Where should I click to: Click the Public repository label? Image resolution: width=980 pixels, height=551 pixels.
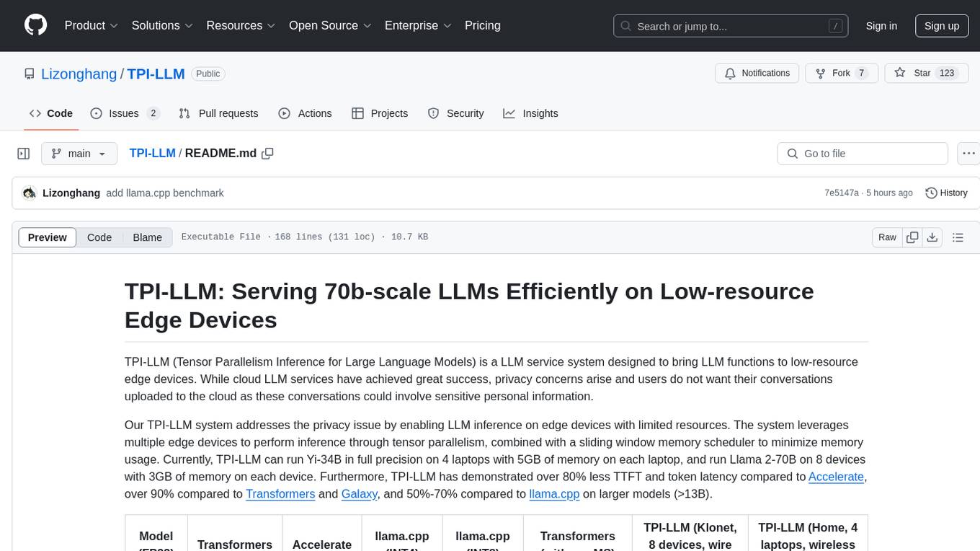pos(208,74)
